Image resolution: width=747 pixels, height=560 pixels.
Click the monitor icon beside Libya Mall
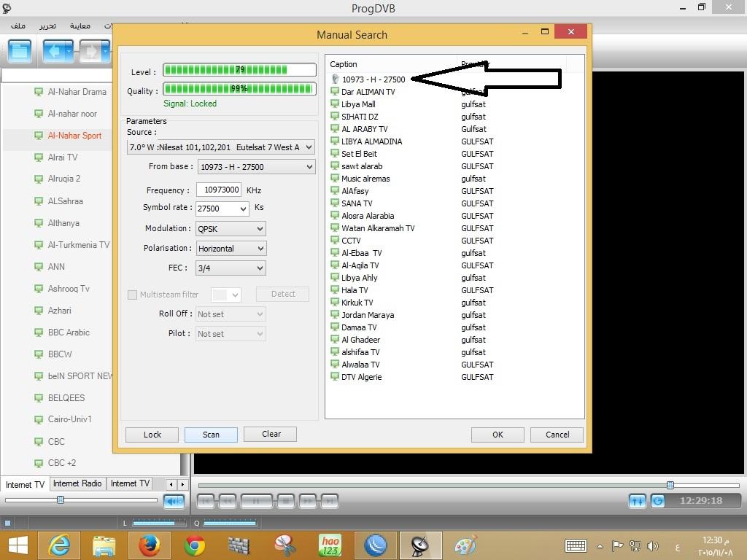(x=335, y=104)
